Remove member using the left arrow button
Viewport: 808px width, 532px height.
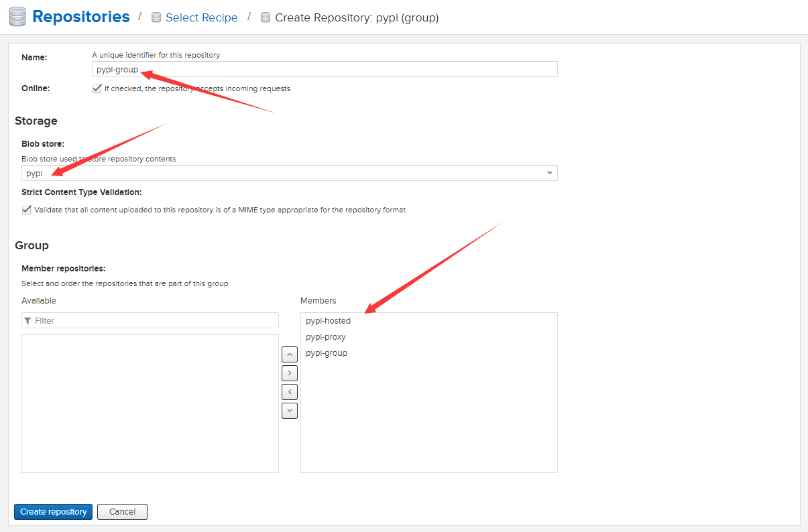290,392
